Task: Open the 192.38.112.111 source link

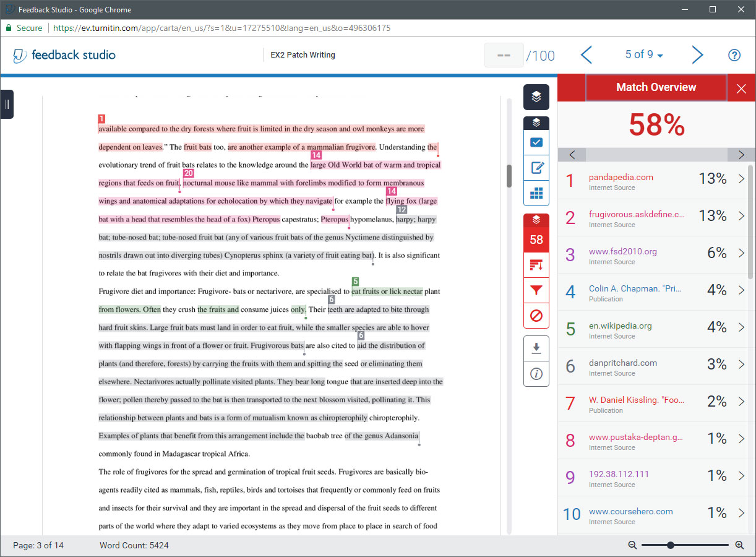Action: pyautogui.click(x=619, y=474)
